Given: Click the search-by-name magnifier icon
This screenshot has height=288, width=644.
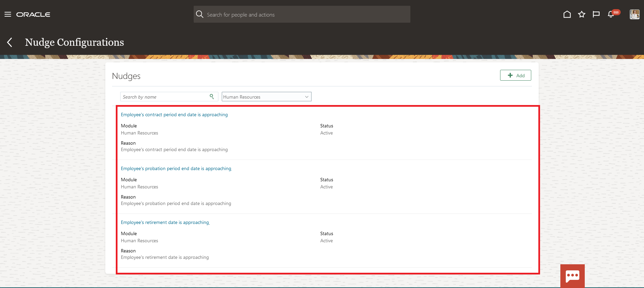Looking at the screenshot, I should click(x=212, y=97).
